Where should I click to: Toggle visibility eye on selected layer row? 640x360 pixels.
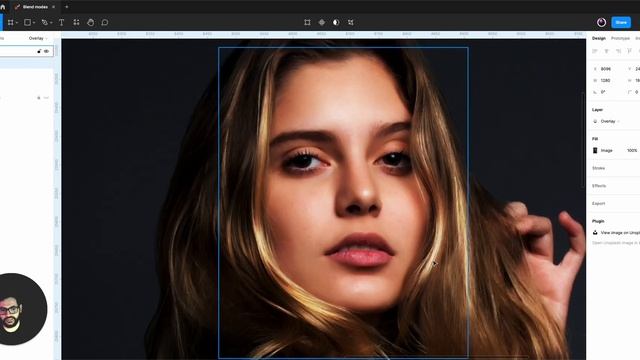(x=47, y=51)
